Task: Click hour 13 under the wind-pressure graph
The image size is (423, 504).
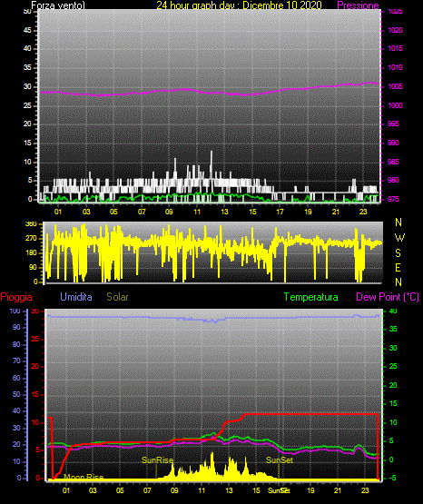Action: (x=224, y=212)
